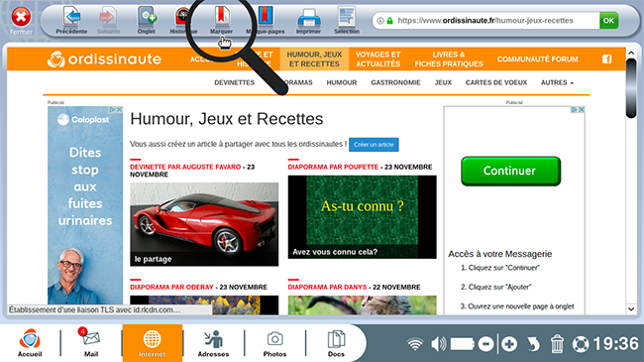644x362 pixels.
Task: Click the Wi-Fi status icon
Action: 415,344
